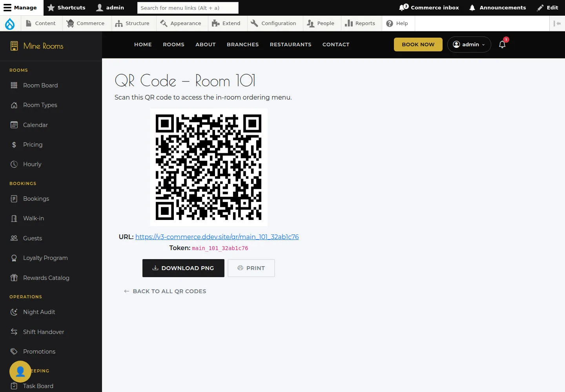Image resolution: width=565 pixels, height=392 pixels.
Task: Toggle Edit mode in the toolbar
Action: (548, 8)
